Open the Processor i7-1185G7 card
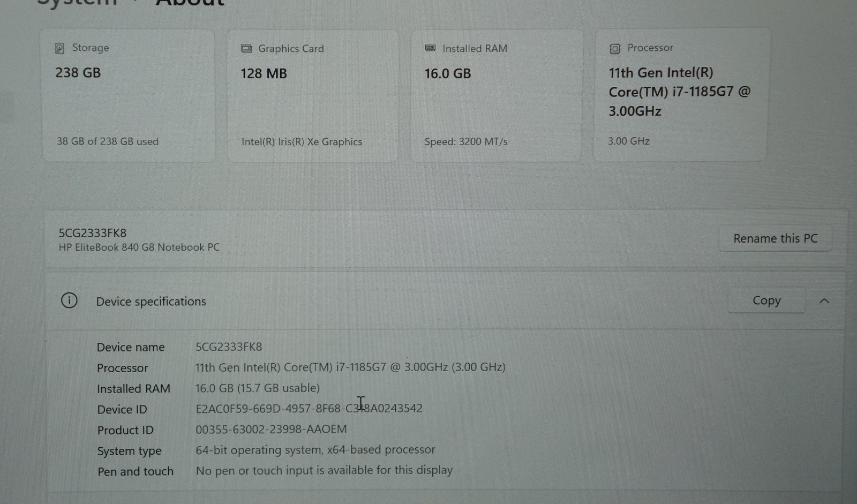The height and width of the screenshot is (504, 857). pyautogui.click(x=681, y=94)
